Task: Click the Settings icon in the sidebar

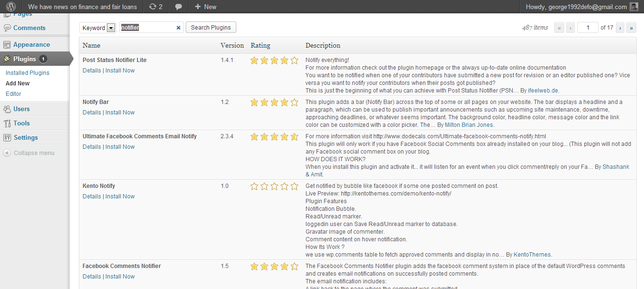Action: (8, 138)
